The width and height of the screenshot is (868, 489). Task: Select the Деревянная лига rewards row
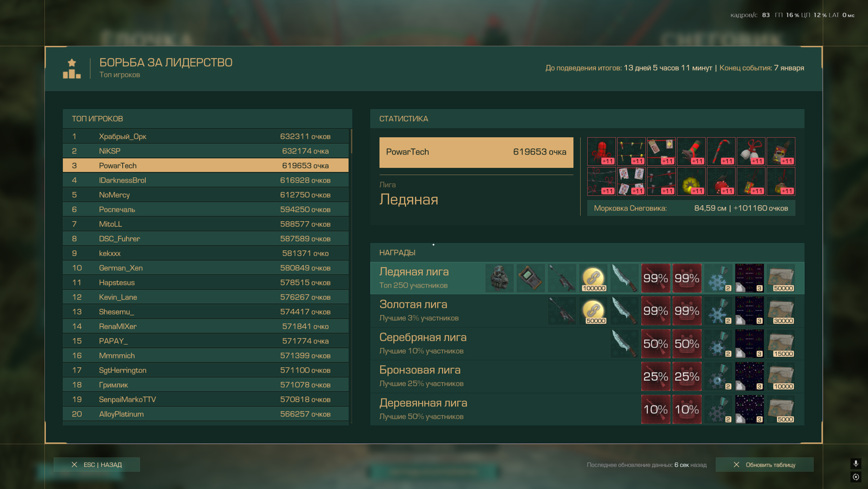point(587,409)
